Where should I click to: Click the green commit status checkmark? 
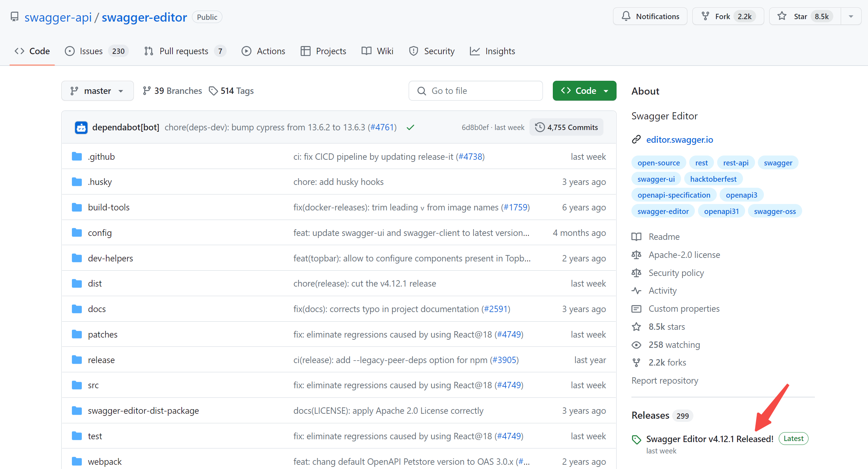tap(410, 128)
